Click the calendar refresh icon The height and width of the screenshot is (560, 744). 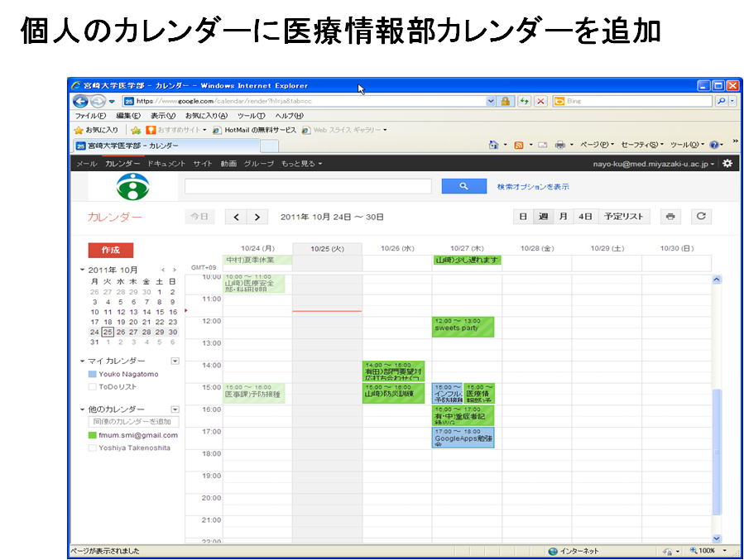pos(700,217)
